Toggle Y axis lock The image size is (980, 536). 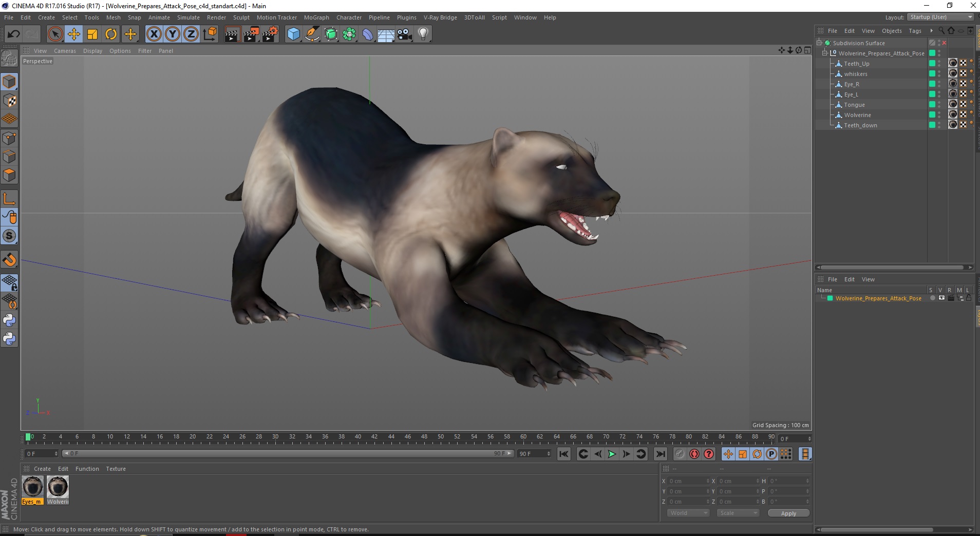[173, 34]
